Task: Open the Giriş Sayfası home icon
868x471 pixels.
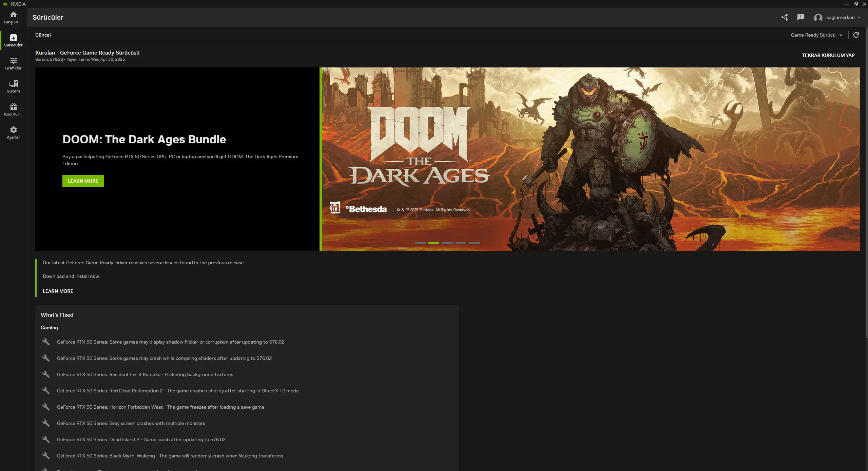Action: (13, 18)
